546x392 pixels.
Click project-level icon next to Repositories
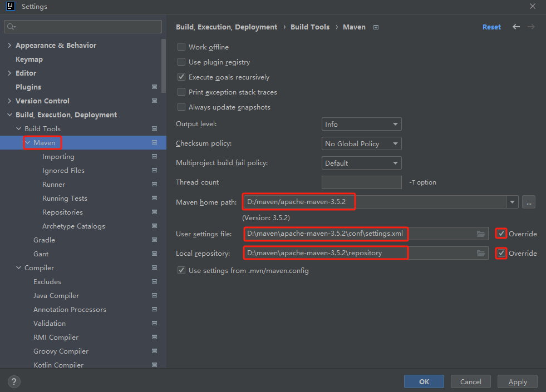(x=154, y=212)
